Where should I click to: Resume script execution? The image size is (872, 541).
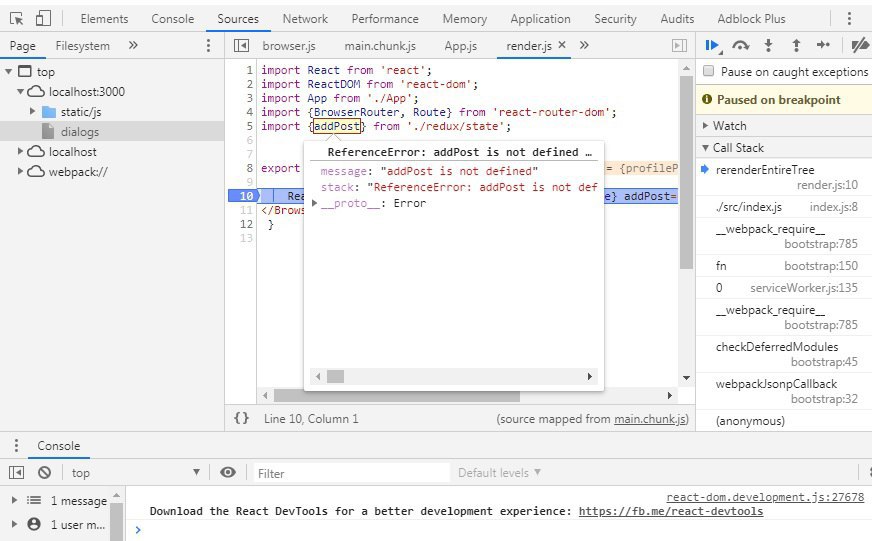click(x=712, y=45)
